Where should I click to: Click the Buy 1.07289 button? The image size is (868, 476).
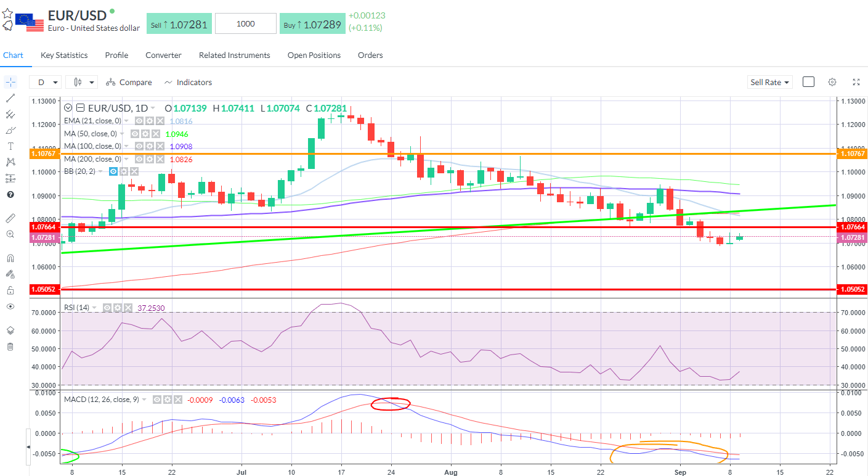click(x=312, y=24)
